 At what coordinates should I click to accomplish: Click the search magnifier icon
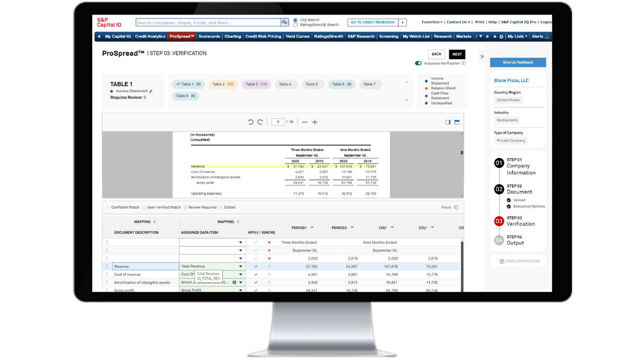(x=285, y=23)
